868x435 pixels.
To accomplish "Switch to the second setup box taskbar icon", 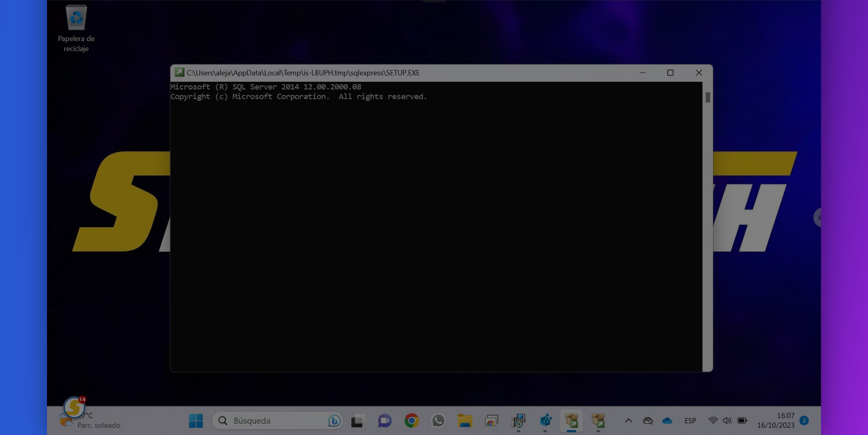I will [x=598, y=421].
